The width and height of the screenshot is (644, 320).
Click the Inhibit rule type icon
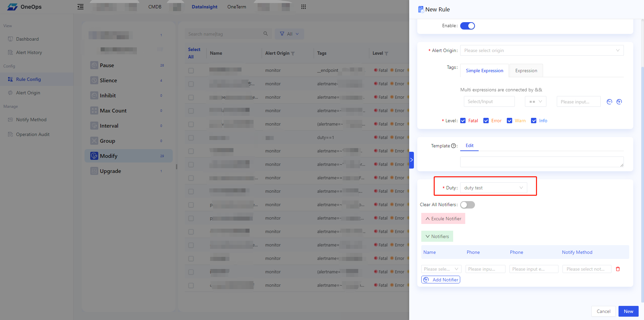coord(94,95)
